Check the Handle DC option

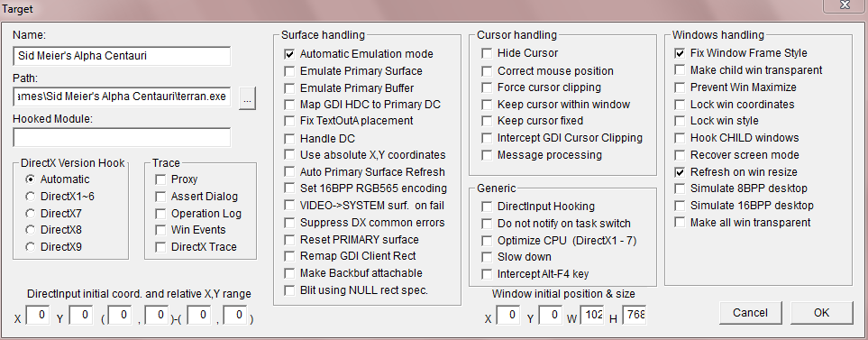(289, 139)
